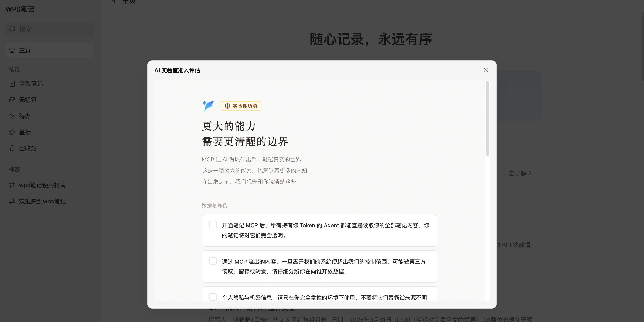Click the notebook icon beside 全部笔记
Image resolution: width=644 pixels, height=322 pixels.
click(12, 84)
